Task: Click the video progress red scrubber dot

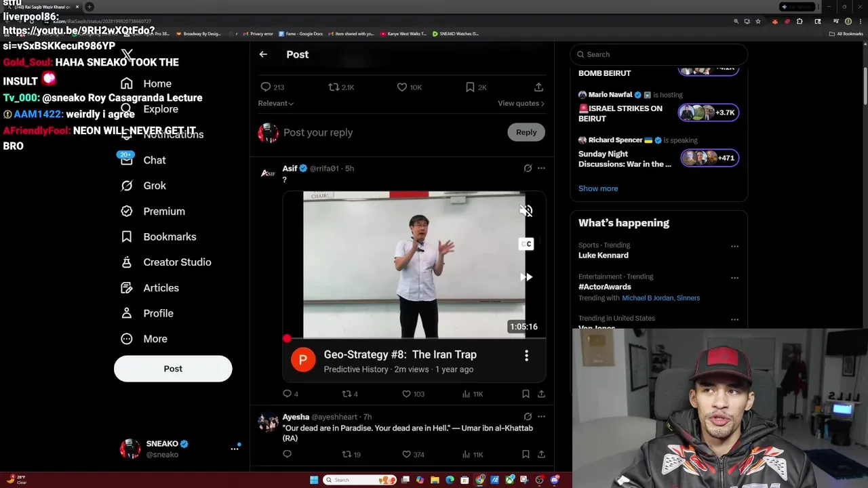Action: [287, 338]
